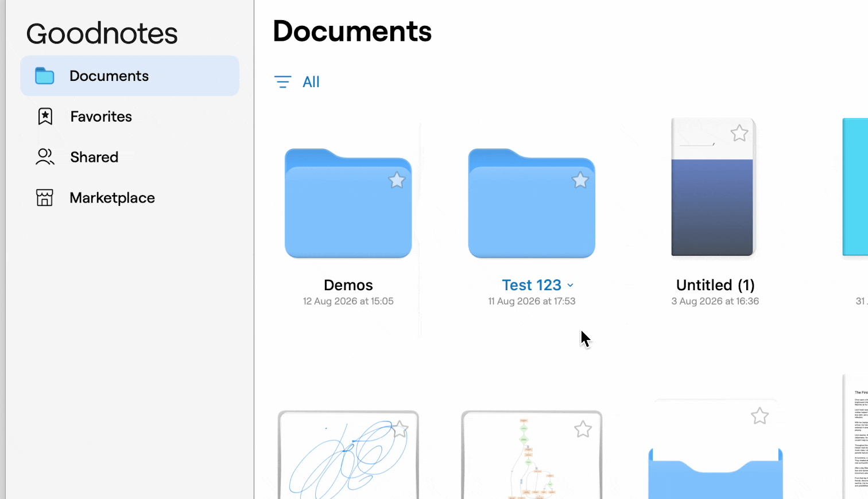868x499 pixels.
Task: Open the Demos folder
Action: coord(348,204)
